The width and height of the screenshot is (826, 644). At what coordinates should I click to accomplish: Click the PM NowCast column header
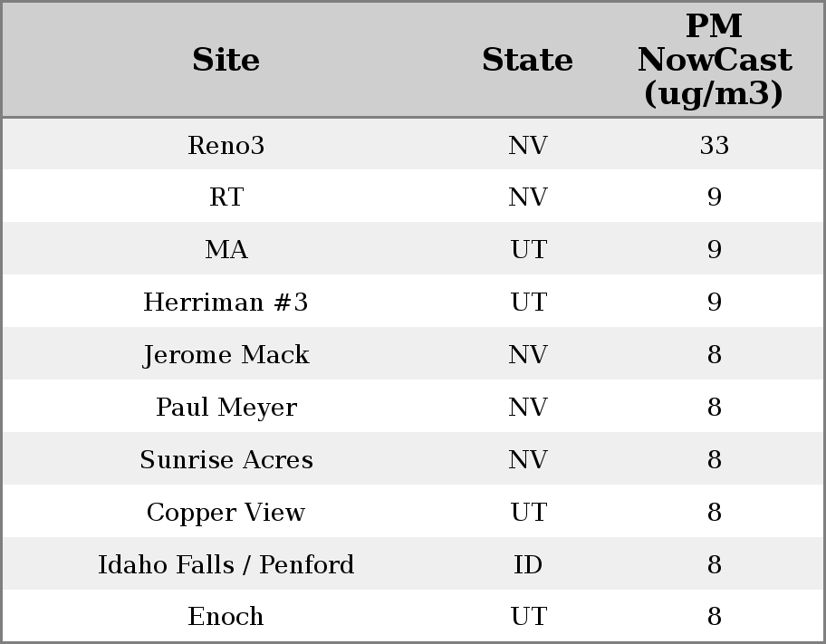(x=714, y=60)
